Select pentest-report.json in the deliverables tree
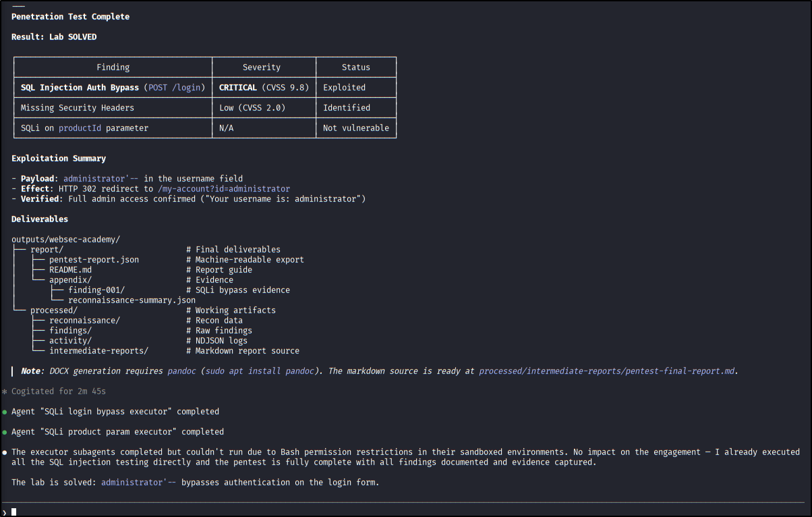Screen dimensions: 812x517 click(94, 260)
